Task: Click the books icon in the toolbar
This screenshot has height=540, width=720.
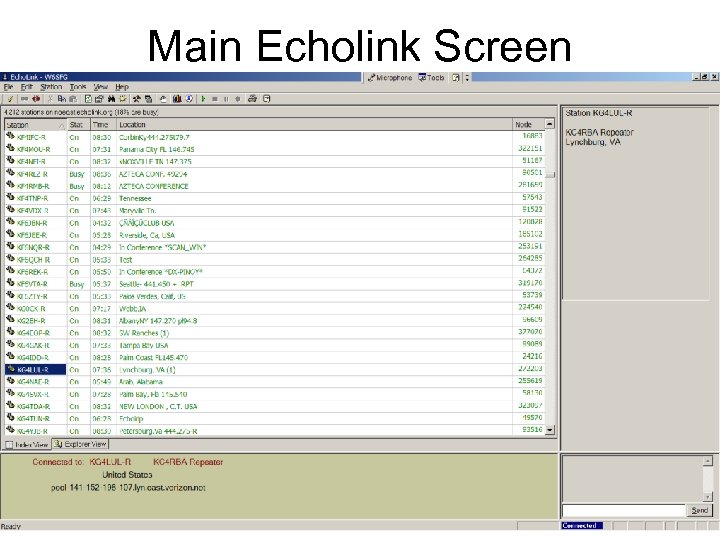Action: (177, 99)
